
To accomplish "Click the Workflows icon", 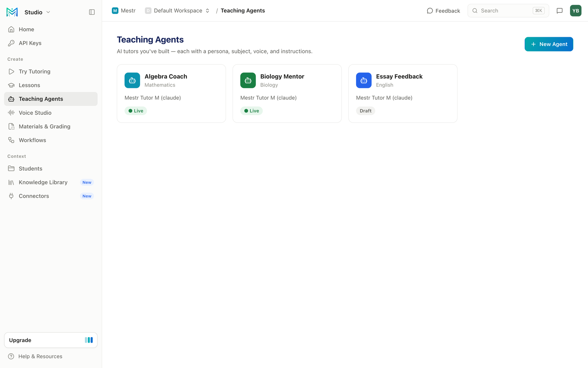I will [11, 140].
